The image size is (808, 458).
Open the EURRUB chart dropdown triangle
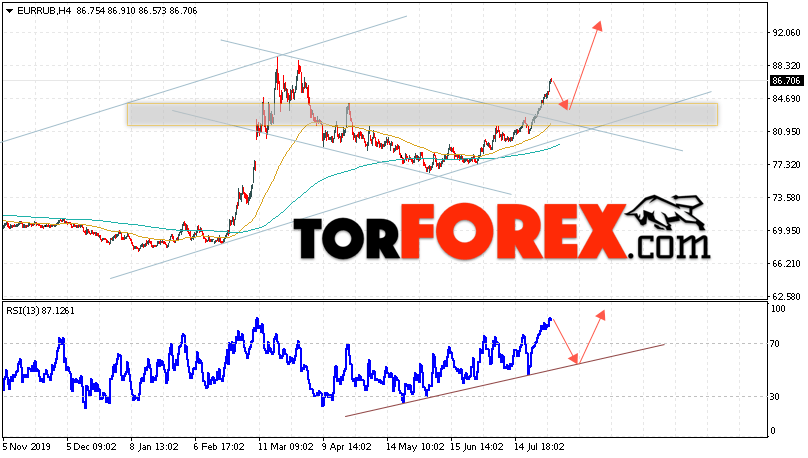pyautogui.click(x=10, y=11)
